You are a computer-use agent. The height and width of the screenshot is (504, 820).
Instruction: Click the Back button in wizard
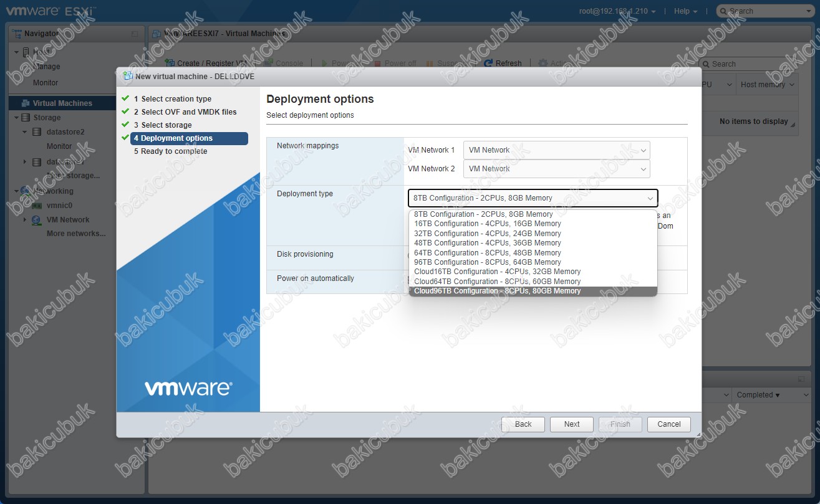[523, 424]
